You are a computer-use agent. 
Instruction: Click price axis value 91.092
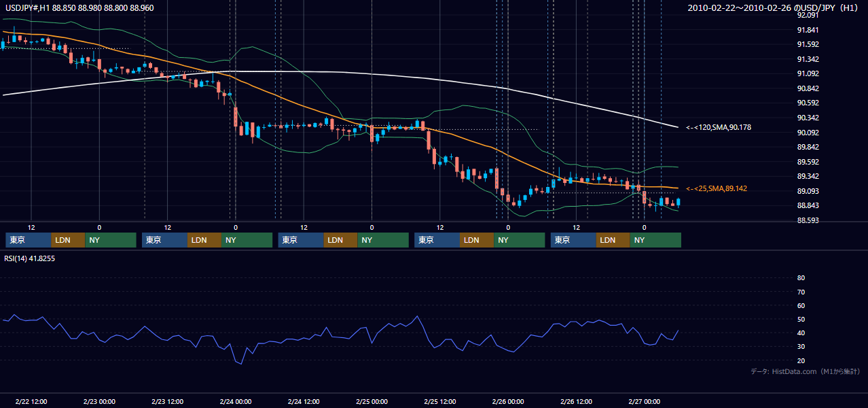807,73
